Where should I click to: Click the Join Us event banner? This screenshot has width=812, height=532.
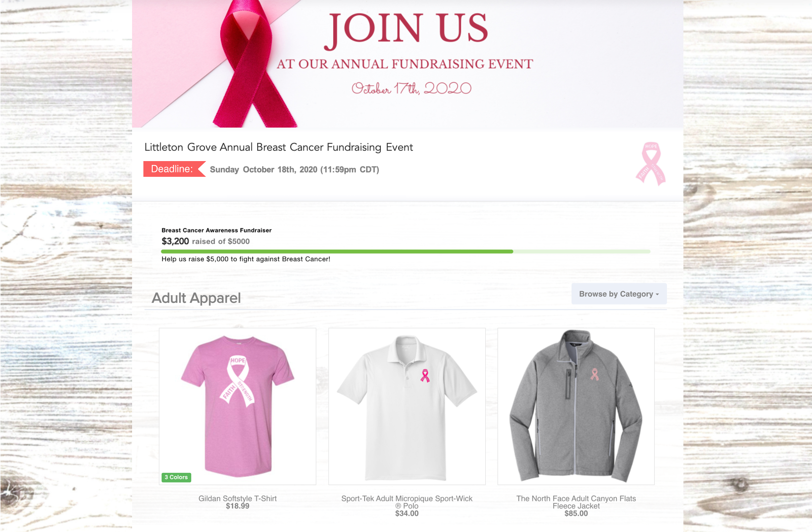[x=407, y=64]
